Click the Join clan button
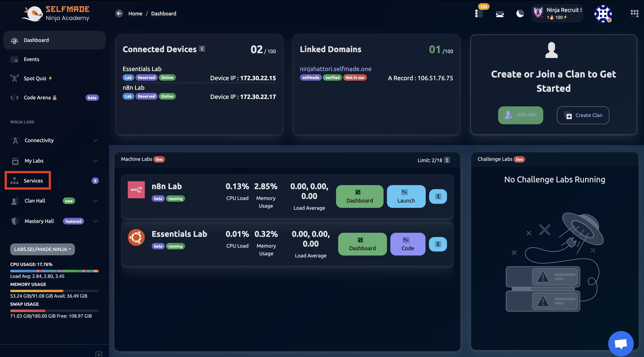The width and height of the screenshot is (644, 357). pos(520,115)
